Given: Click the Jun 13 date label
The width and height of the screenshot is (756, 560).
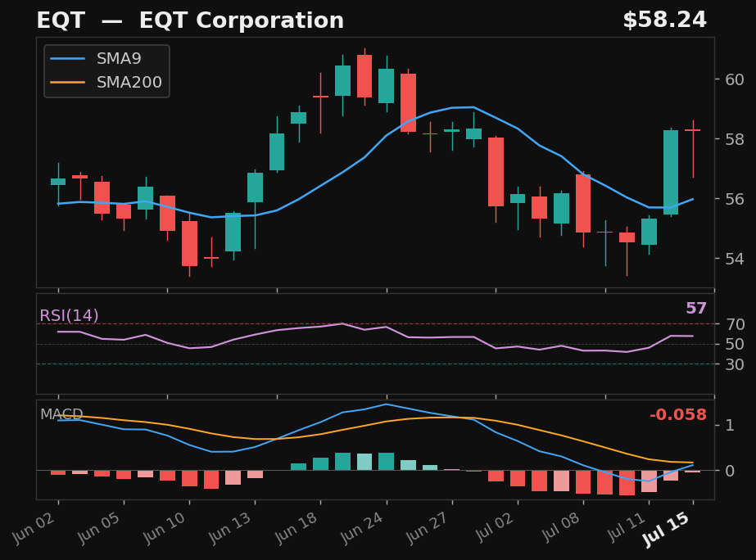Looking at the screenshot, I should [230, 528].
